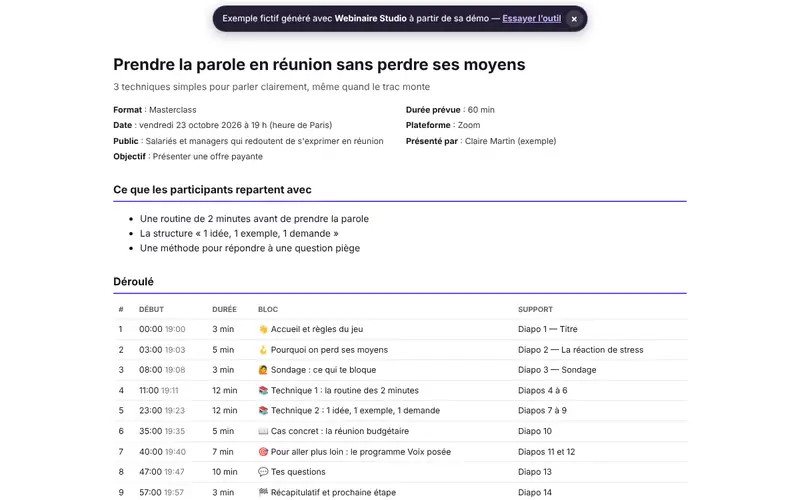Click the emoji before "Pourquoi on perd ses moyens"

click(263, 349)
